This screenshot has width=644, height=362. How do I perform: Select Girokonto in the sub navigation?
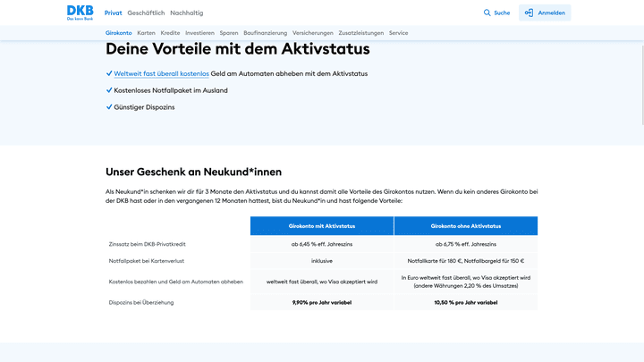pyautogui.click(x=118, y=33)
